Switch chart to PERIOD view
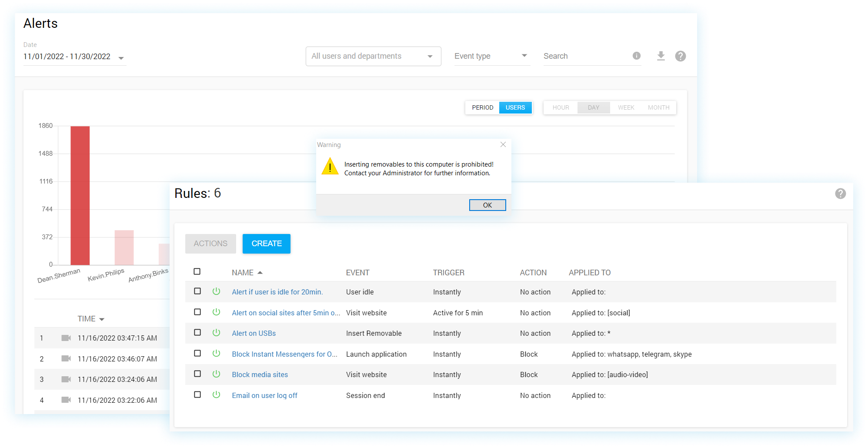868x448 pixels. [x=482, y=107]
